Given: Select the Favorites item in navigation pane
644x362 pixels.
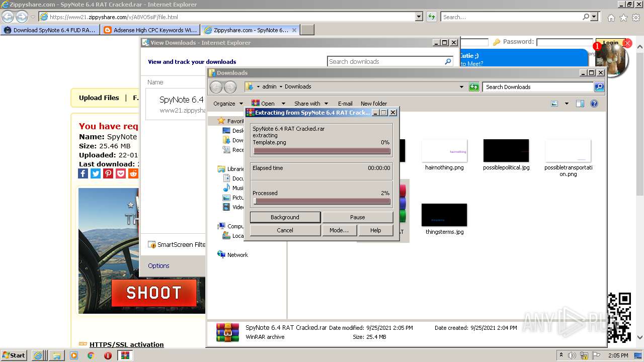Looking at the screenshot, I should tap(231, 121).
